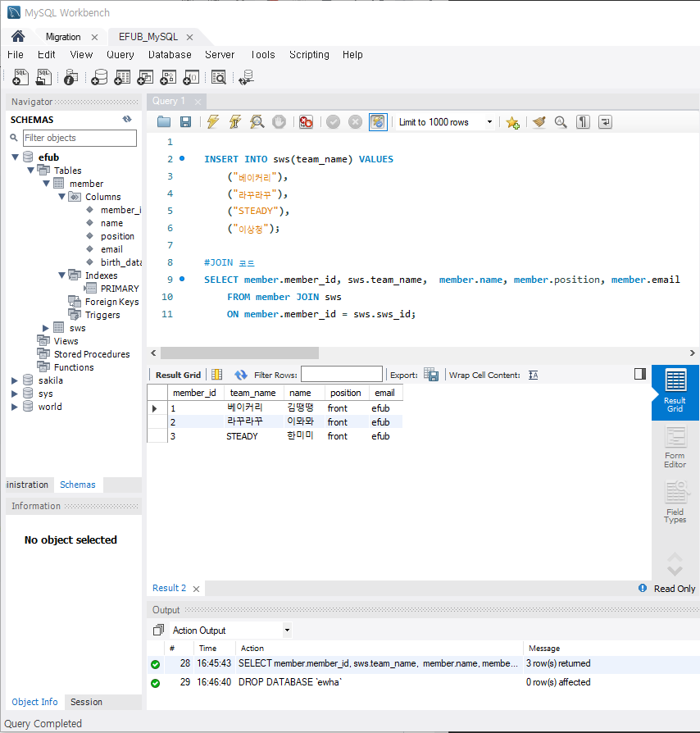
Task: Search table data icon
Action: click(x=218, y=77)
